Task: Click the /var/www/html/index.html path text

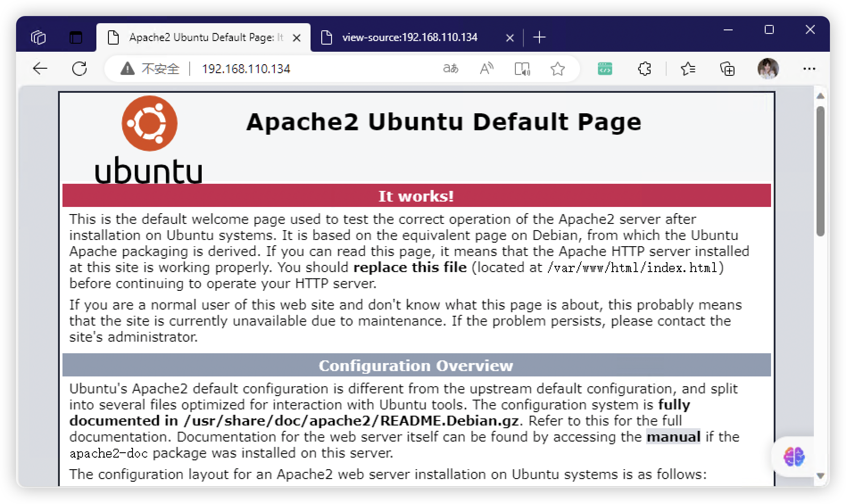Action: point(632,268)
